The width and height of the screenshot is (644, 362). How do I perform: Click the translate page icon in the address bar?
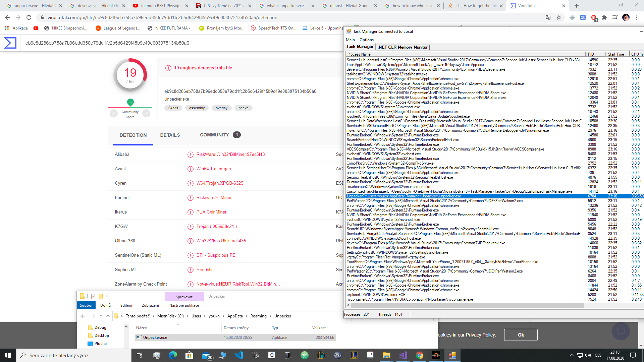coord(548,17)
